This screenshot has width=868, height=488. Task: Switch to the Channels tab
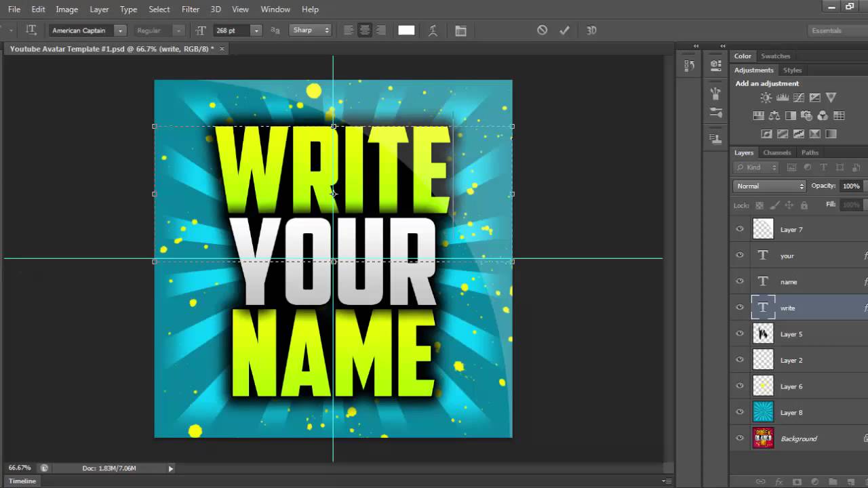click(x=777, y=152)
